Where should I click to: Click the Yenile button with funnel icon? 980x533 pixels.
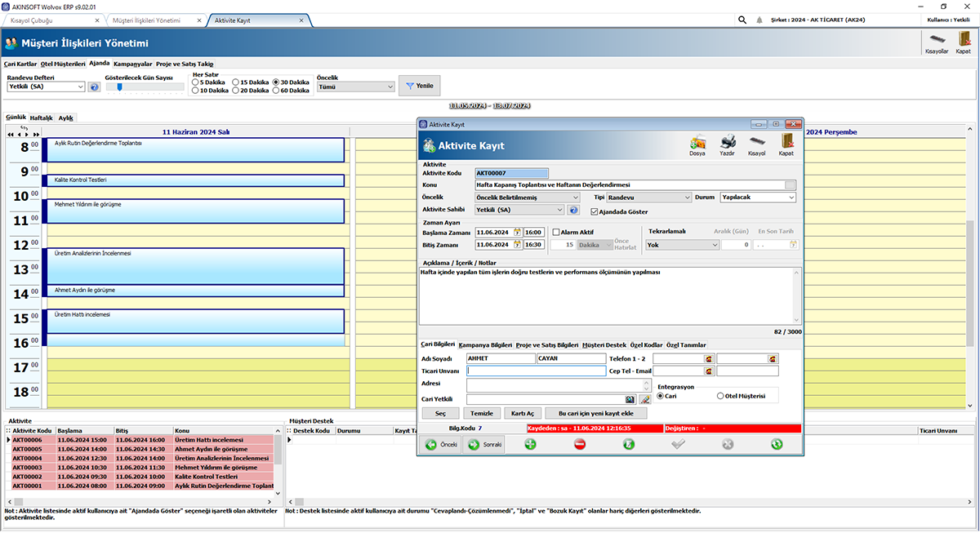click(x=418, y=85)
